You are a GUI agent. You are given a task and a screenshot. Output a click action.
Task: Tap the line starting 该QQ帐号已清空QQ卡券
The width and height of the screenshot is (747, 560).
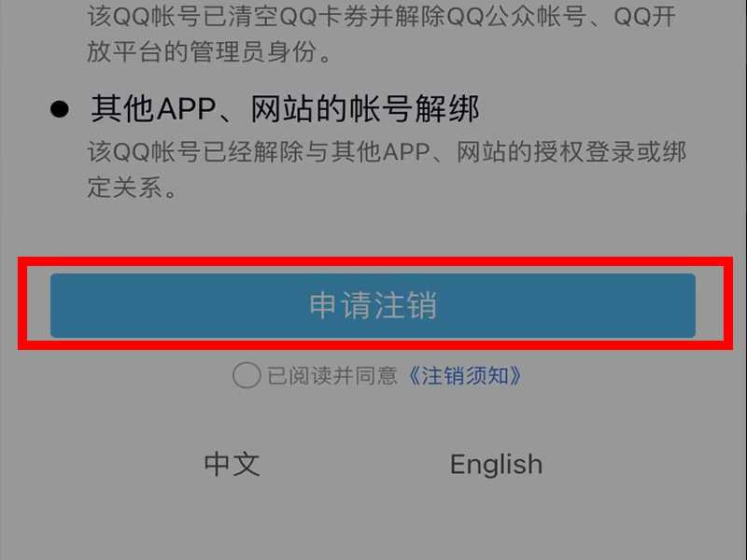pyautogui.click(x=381, y=16)
